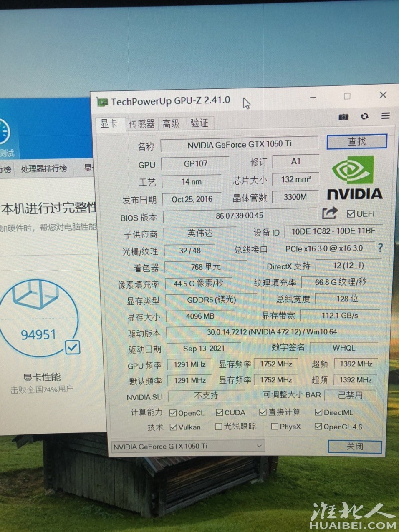Switch to the 高级 tab
Viewport: 399px width, 532px height.
(x=172, y=123)
